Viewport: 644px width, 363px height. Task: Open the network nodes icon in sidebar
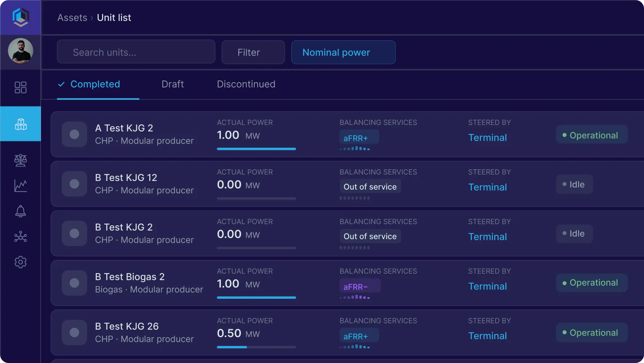20,237
